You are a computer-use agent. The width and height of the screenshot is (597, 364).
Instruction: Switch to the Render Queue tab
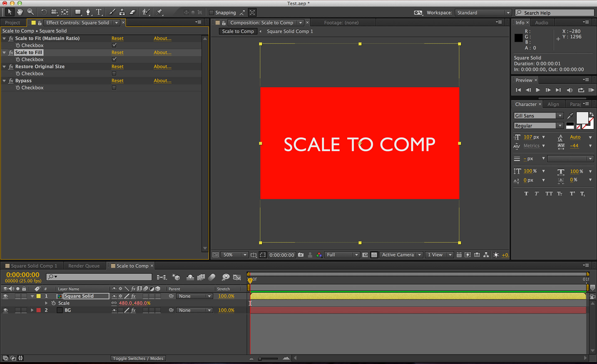(x=84, y=266)
